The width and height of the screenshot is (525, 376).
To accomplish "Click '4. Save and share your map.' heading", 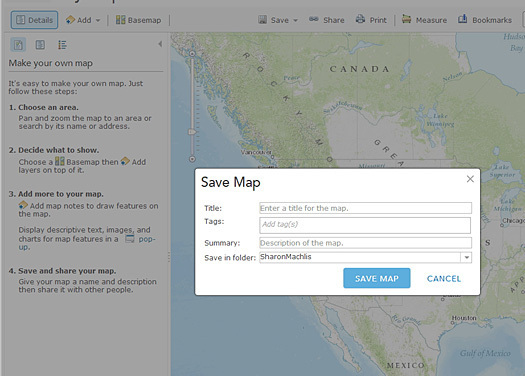I will [x=62, y=271].
